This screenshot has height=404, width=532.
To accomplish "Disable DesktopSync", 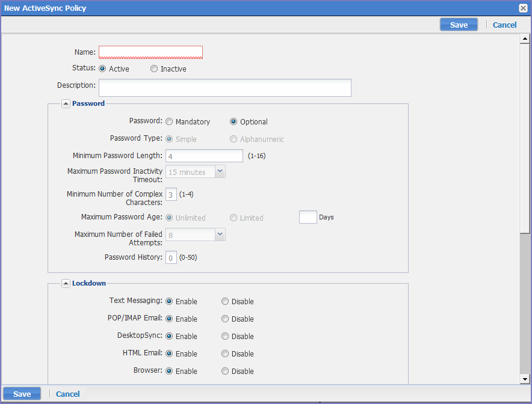I will 225,336.
